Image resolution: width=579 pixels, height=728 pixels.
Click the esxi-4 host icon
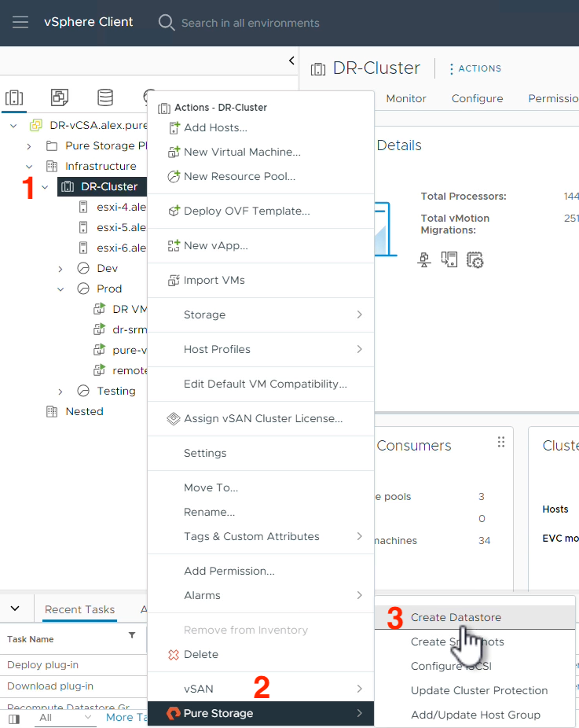(83, 207)
